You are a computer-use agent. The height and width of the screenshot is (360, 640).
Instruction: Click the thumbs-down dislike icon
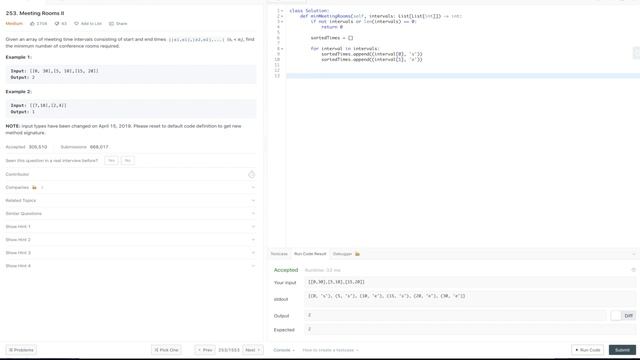tap(57, 24)
